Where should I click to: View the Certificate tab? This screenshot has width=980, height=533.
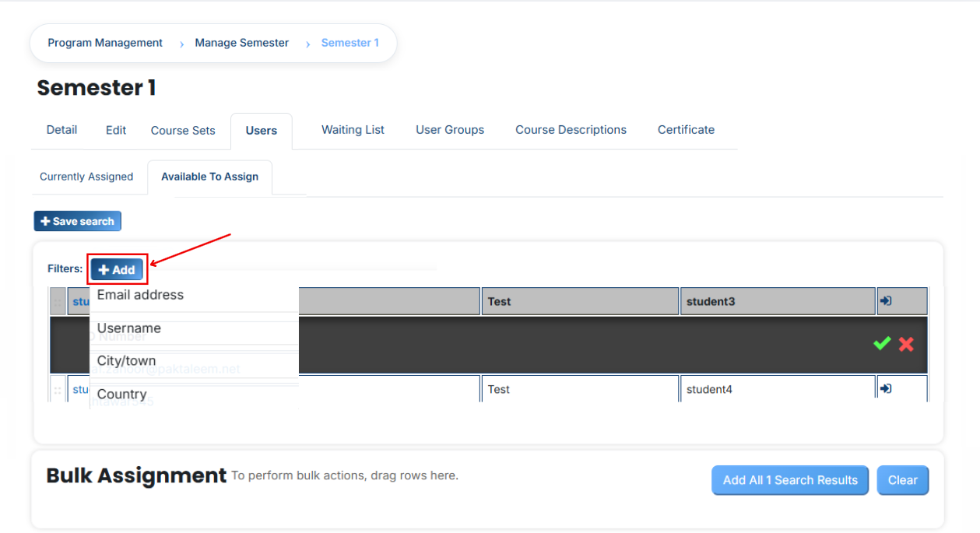[x=686, y=130]
